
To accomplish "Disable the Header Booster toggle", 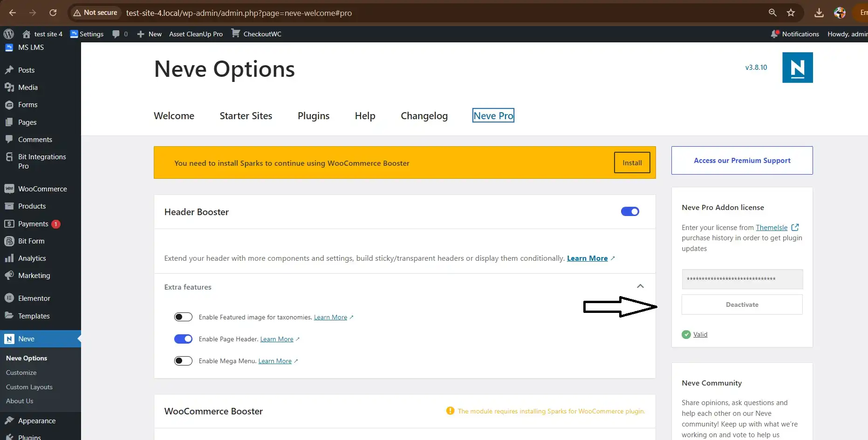I will pyautogui.click(x=630, y=211).
